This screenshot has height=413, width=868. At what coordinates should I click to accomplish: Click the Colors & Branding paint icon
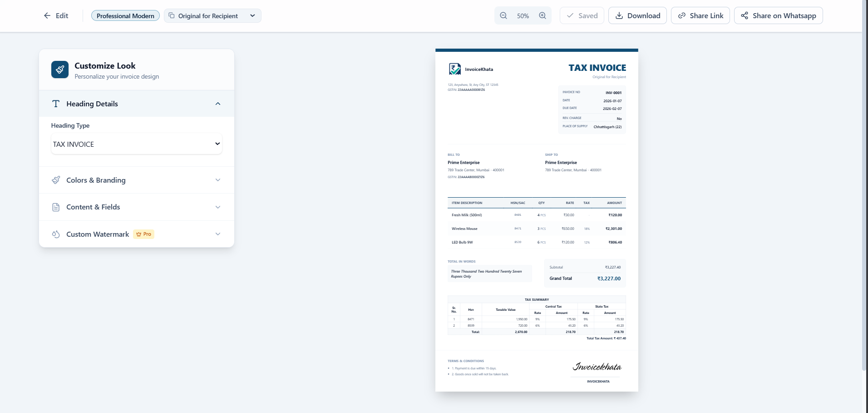tap(55, 180)
